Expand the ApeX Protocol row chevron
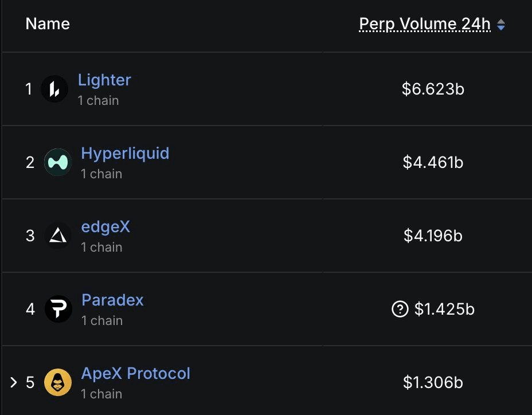 (x=14, y=382)
